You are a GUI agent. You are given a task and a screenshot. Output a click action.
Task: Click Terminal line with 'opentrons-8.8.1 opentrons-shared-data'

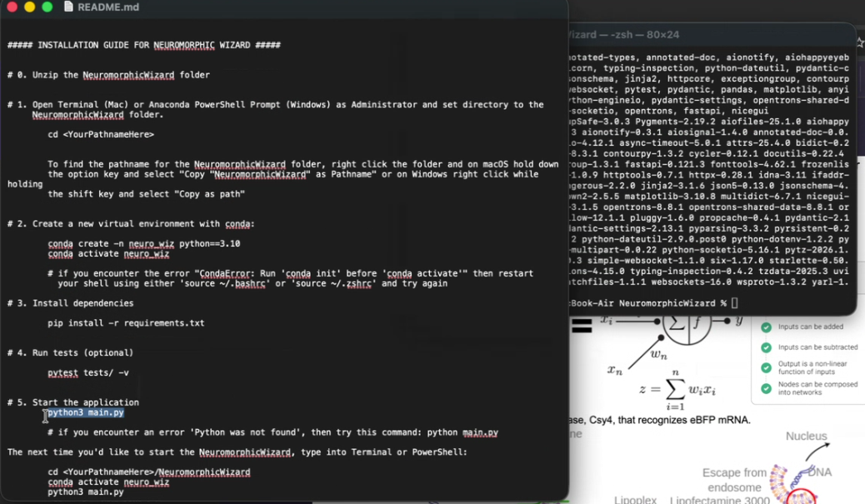tap(709, 207)
